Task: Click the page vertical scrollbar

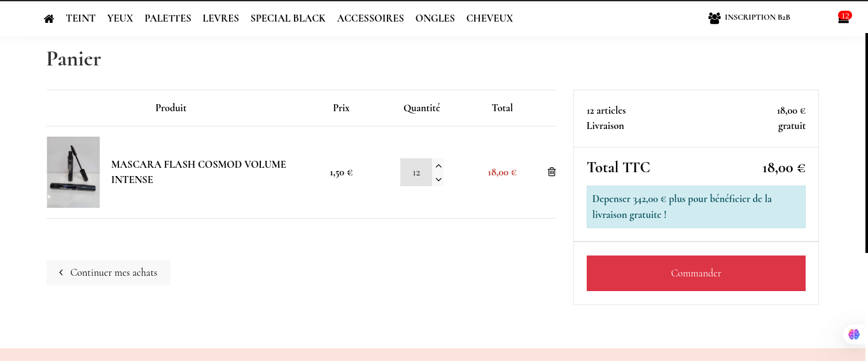Action: point(866,143)
